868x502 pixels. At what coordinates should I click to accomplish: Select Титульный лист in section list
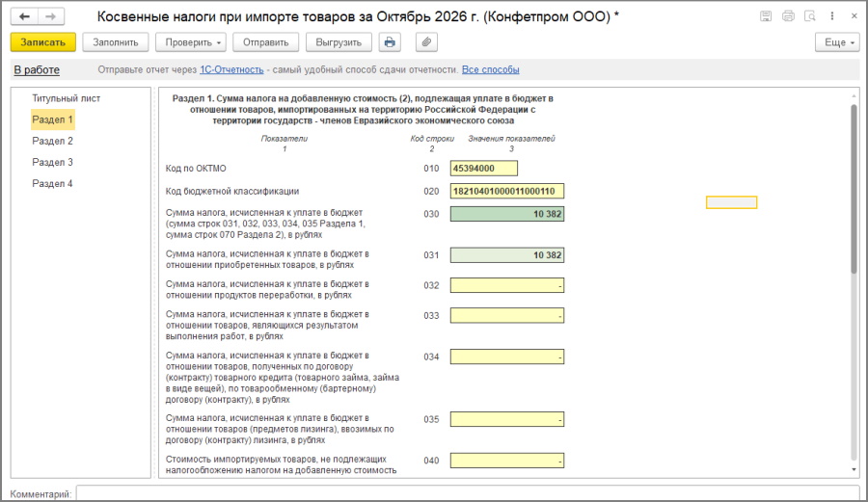tap(67, 98)
